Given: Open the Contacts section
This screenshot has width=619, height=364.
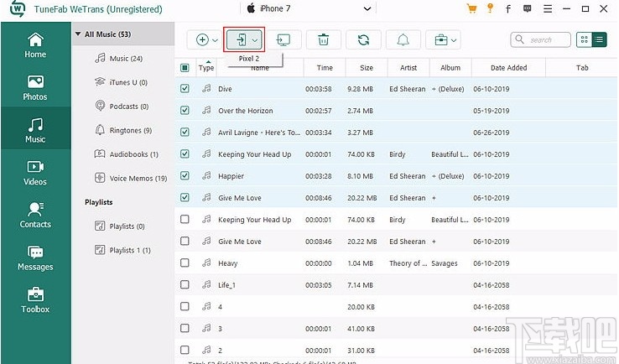Looking at the screenshot, I should (x=35, y=216).
